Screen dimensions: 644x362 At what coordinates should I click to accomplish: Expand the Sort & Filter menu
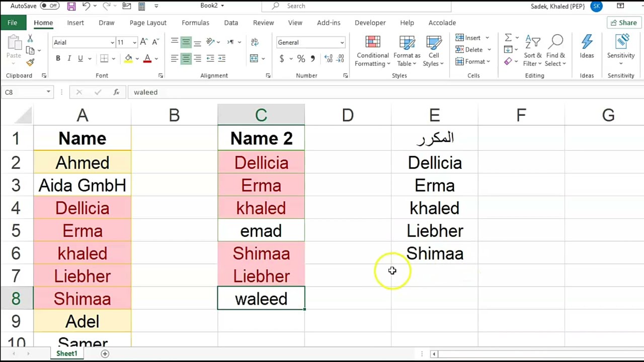click(532, 51)
